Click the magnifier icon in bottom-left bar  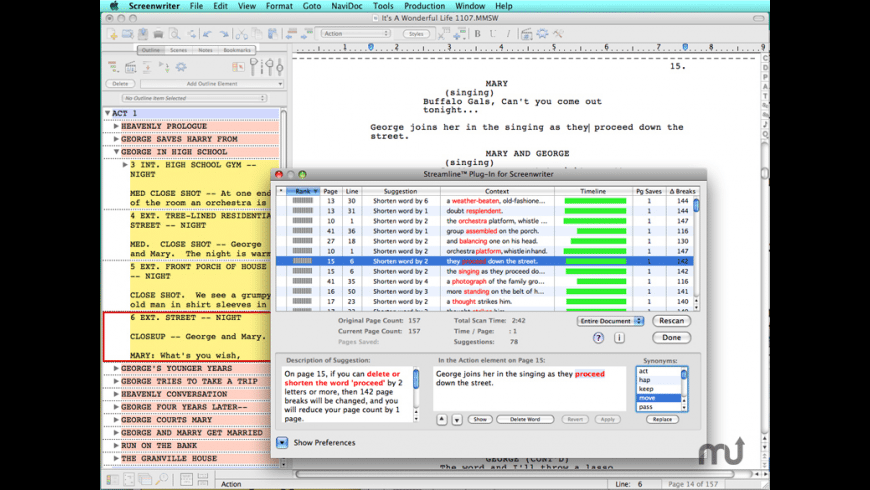pos(160,481)
